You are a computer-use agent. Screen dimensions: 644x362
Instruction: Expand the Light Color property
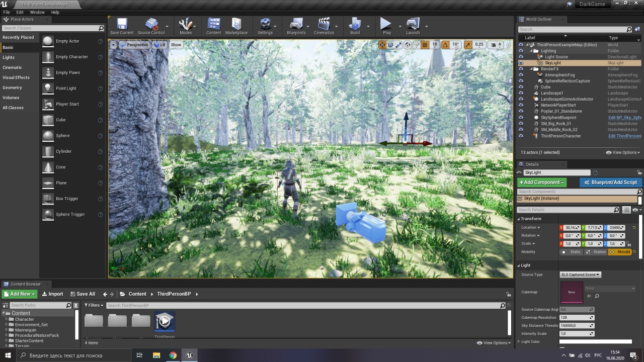click(x=519, y=341)
